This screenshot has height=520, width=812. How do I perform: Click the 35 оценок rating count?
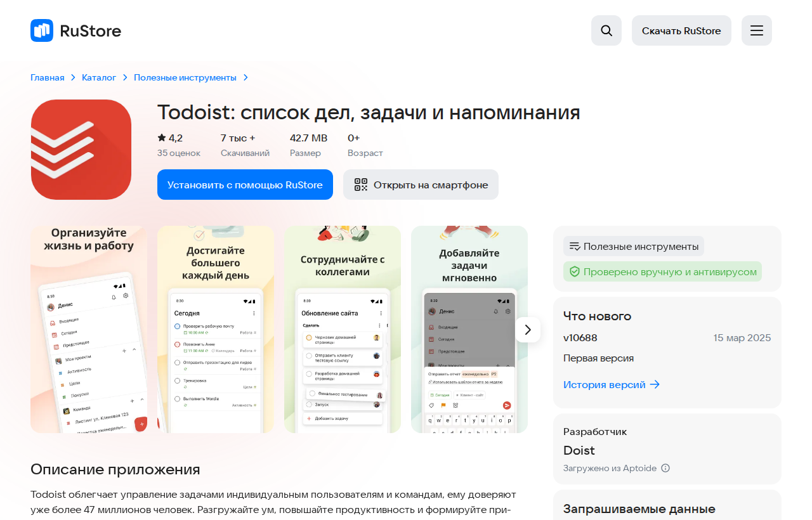click(x=179, y=153)
